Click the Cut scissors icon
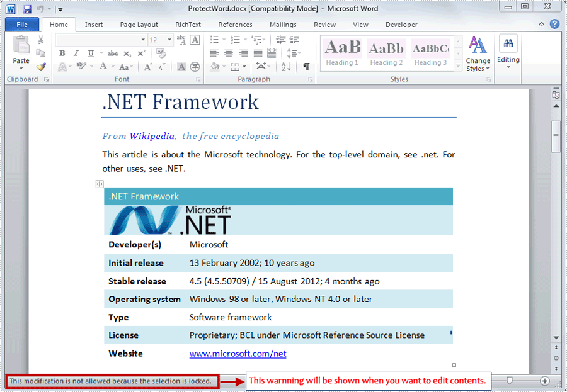 click(40, 40)
